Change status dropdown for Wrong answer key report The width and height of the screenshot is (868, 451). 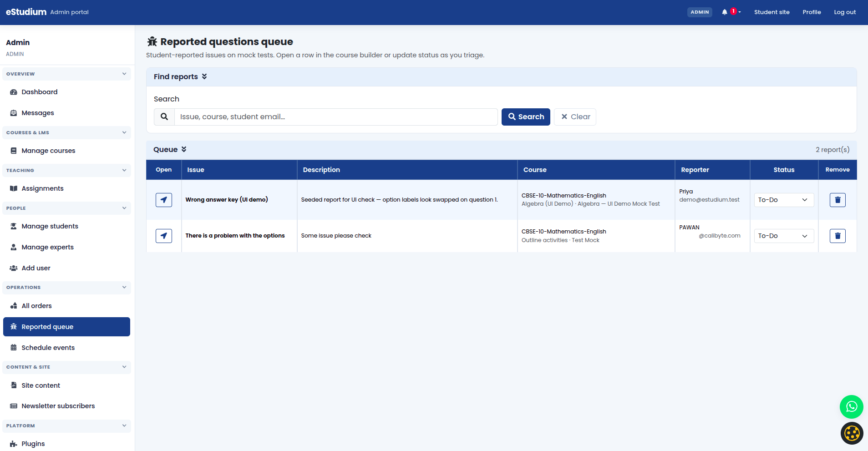(784, 200)
